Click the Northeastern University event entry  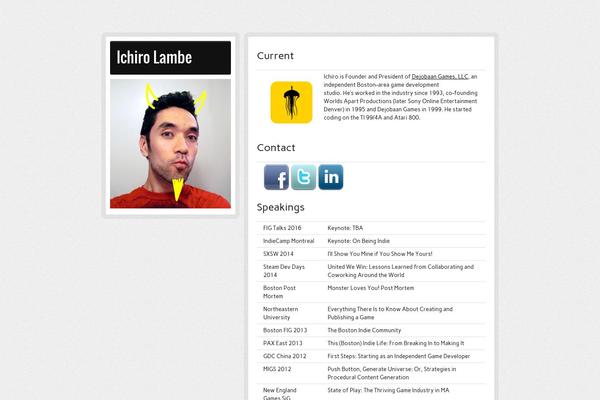[x=280, y=313]
